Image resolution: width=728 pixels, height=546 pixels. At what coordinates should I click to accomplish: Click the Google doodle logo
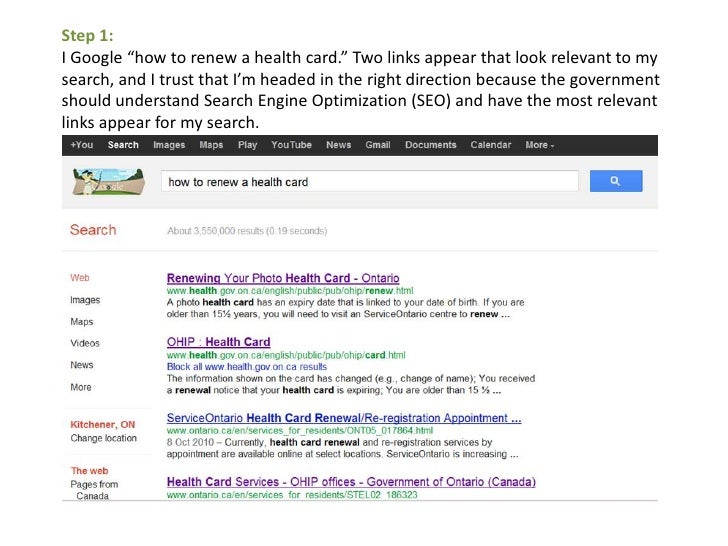109,182
